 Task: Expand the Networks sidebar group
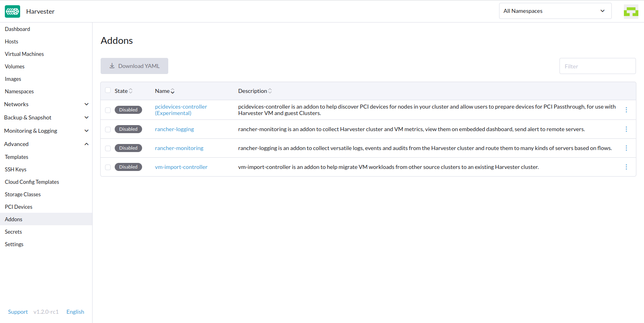(x=46, y=104)
